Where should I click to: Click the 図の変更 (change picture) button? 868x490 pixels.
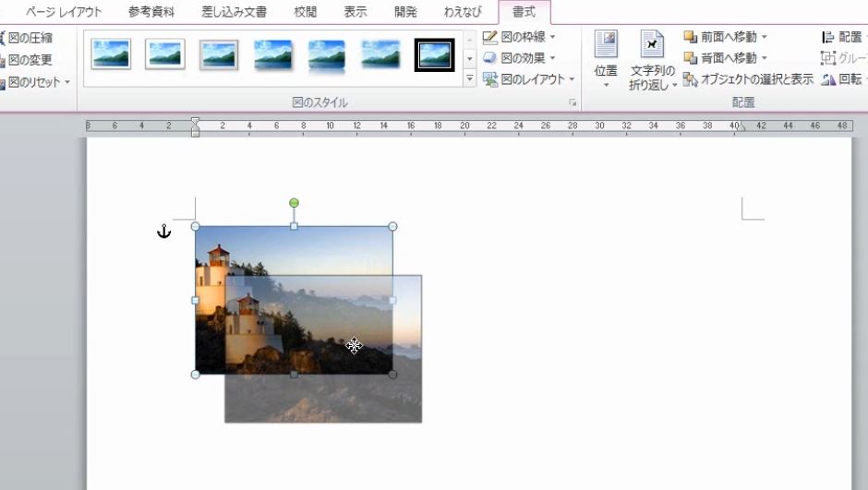[27, 60]
